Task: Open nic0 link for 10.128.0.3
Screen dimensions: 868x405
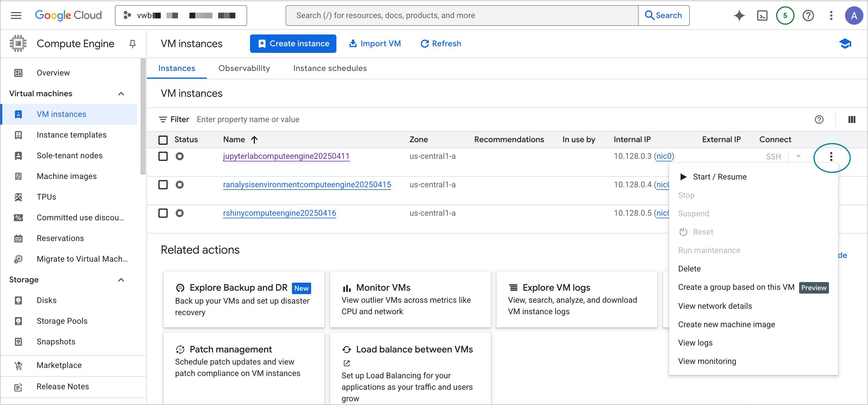Action: 664,156
